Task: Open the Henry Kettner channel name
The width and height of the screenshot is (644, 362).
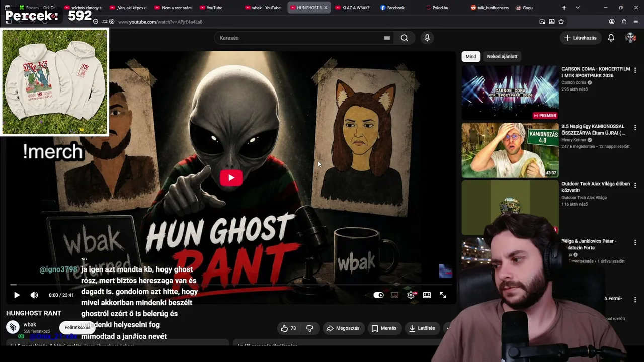Action: pyautogui.click(x=574, y=140)
